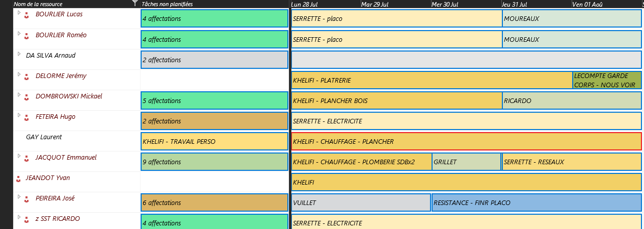Image resolution: width=644 pixels, height=229 pixels.
Task: Select the KHELIFI task for JEANDOT Yvan
Action: coord(466,182)
